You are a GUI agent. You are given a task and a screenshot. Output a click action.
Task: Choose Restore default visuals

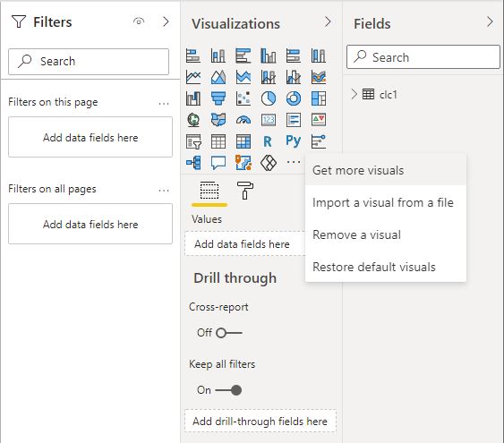click(x=386, y=267)
